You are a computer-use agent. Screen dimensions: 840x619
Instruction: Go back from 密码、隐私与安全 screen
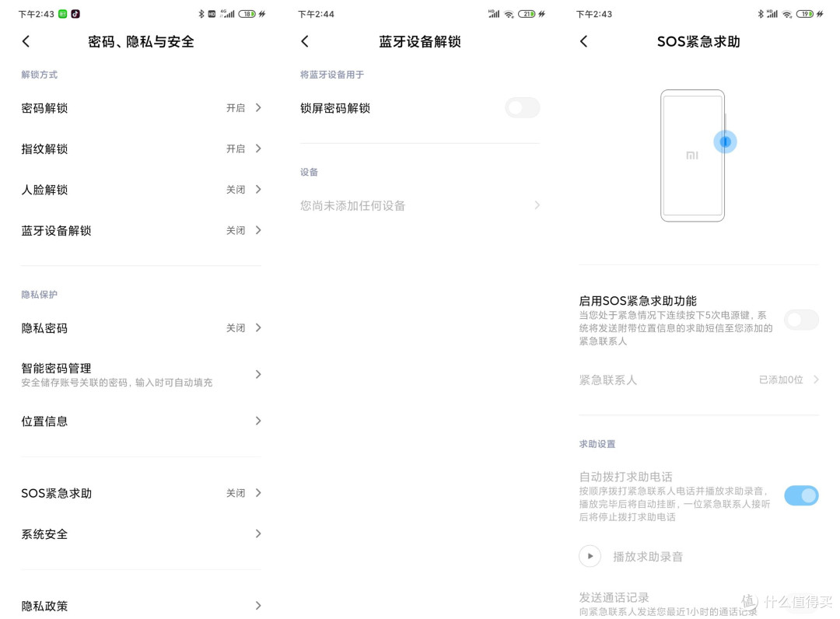(26, 41)
